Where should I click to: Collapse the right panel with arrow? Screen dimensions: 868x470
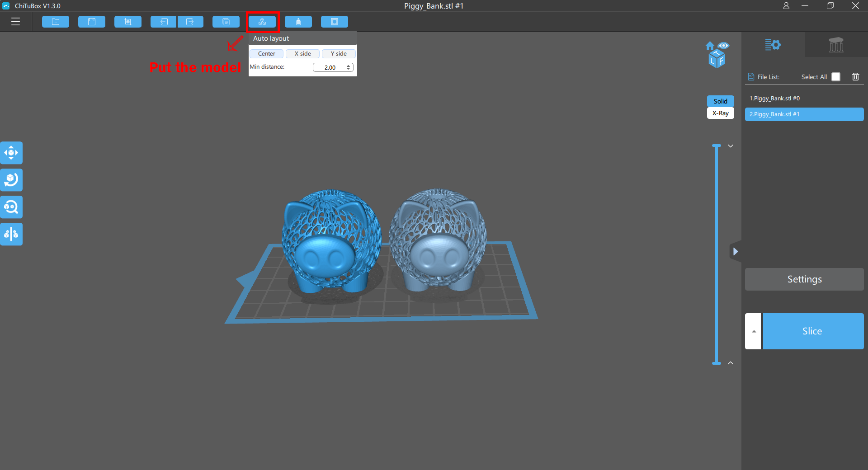pyautogui.click(x=736, y=251)
